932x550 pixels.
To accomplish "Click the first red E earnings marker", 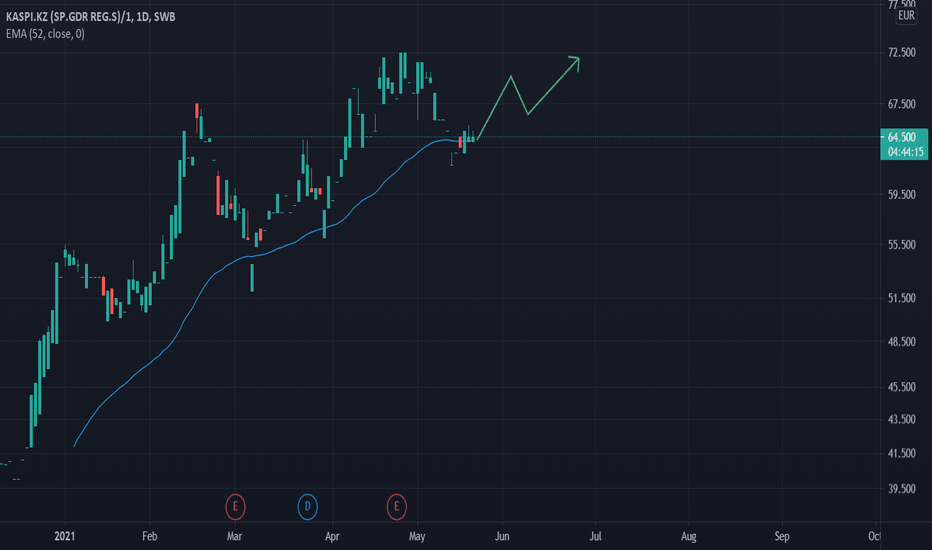I will click(235, 507).
